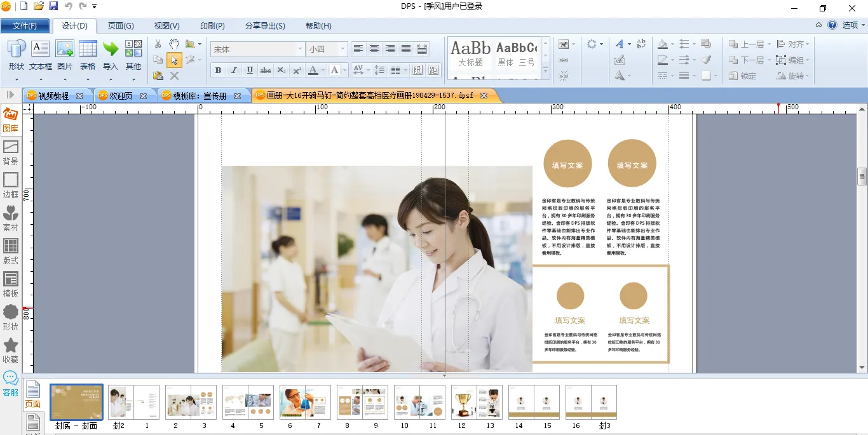Viewport: 868px width, 435px height.
Task: Toggle subscript formatting
Action: (x=281, y=70)
